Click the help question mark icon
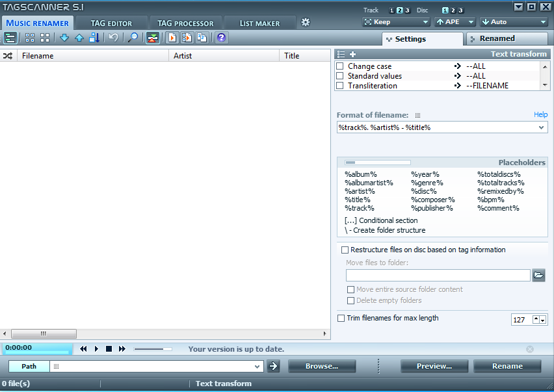Image resolution: width=554 pixels, height=392 pixels. coord(221,38)
